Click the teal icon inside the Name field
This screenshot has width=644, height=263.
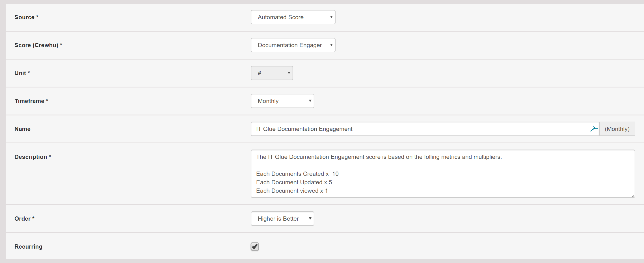(594, 129)
